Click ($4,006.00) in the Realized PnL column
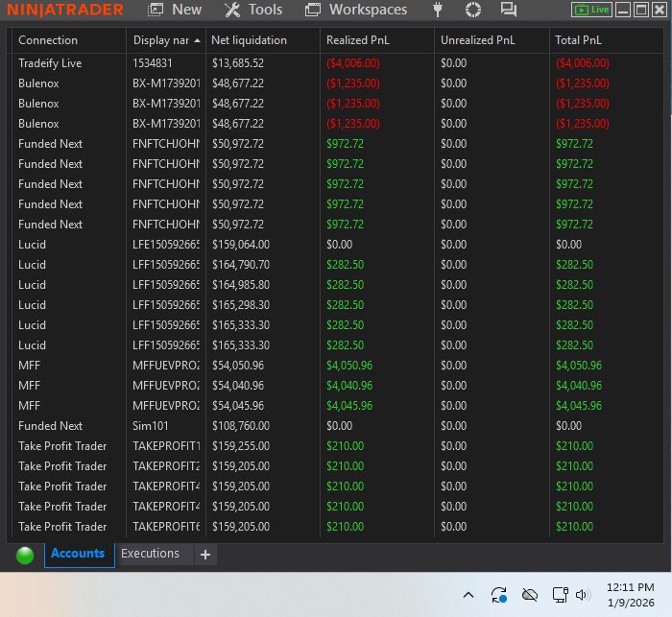Screen dimensions: 672x617 [x=353, y=63]
